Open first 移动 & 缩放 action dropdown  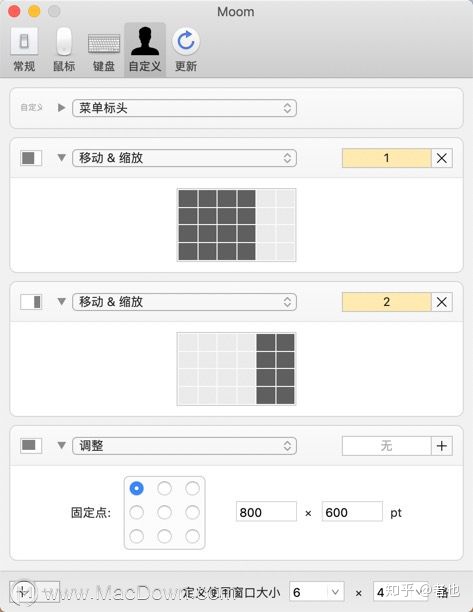(184, 158)
